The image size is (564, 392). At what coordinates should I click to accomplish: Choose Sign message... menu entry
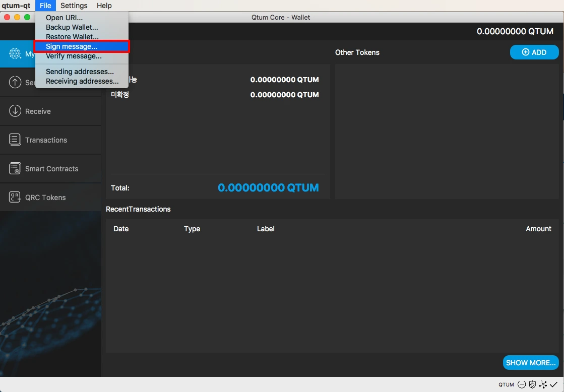pos(82,46)
